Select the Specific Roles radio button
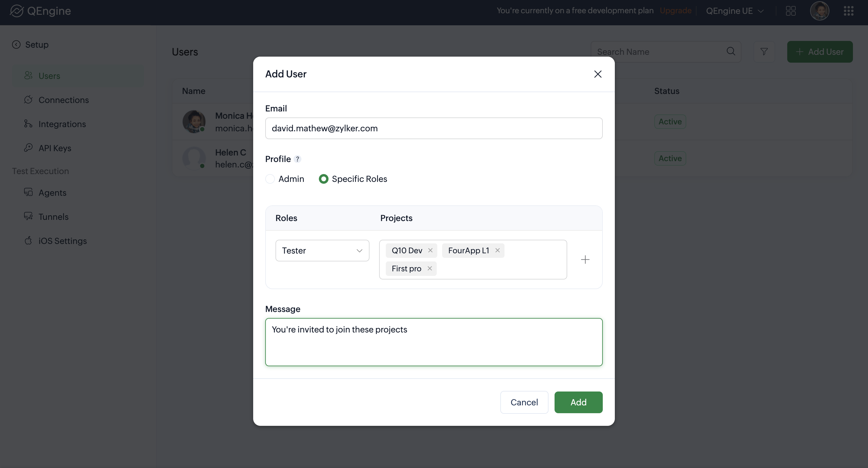This screenshot has width=868, height=468. click(323, 179)
